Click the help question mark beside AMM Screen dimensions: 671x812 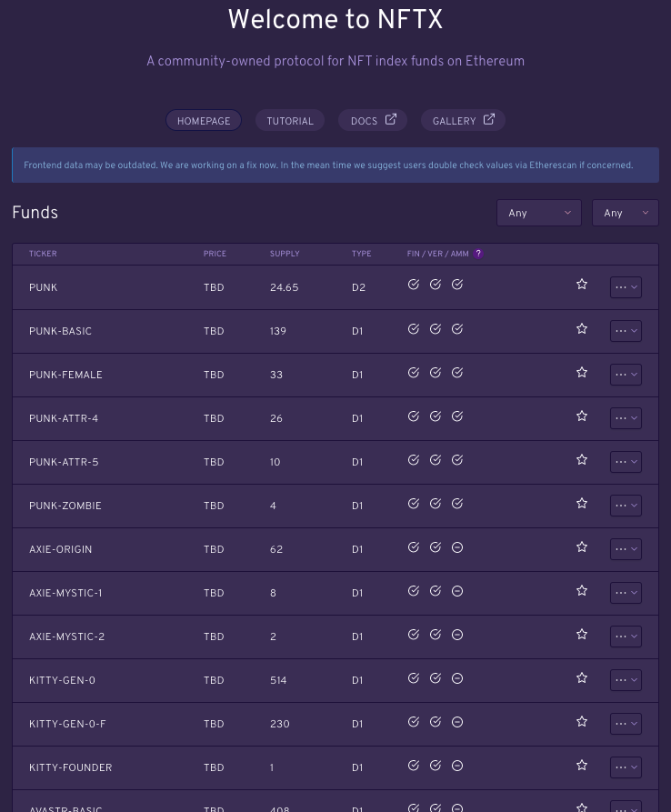tap(478, 253)
